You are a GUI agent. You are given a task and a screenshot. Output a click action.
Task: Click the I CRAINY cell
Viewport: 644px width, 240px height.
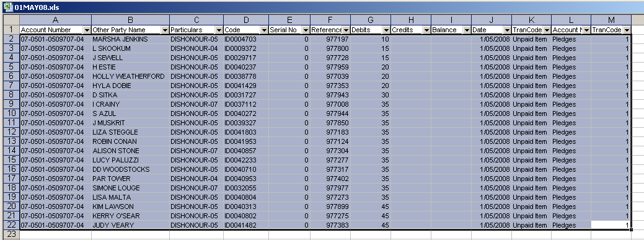tap(131, 104)
